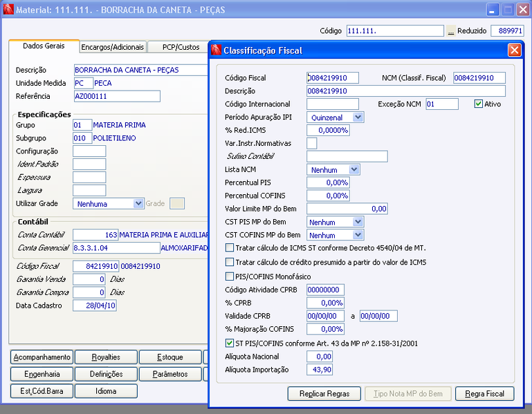The height and width of the screenshot is (414, 532).
Task: Click the Garantia Venda days field
Action: (x=89, y=279)
